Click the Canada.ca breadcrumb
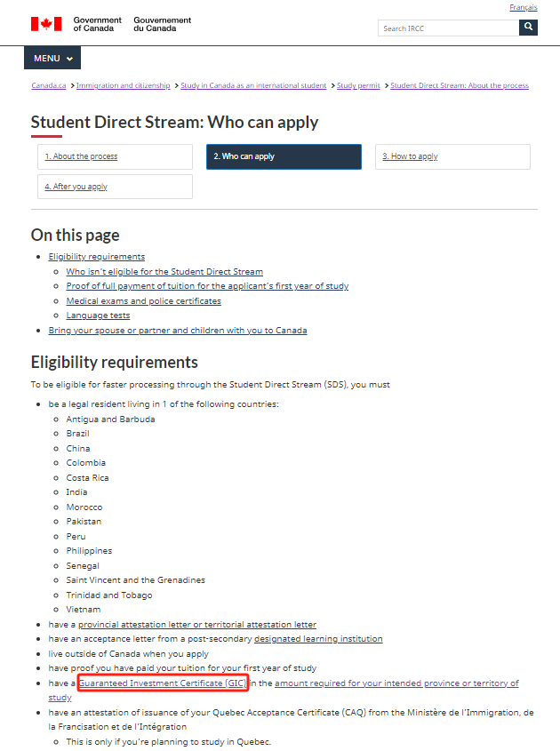Screen dimensions: 560x751 point(49,86)
